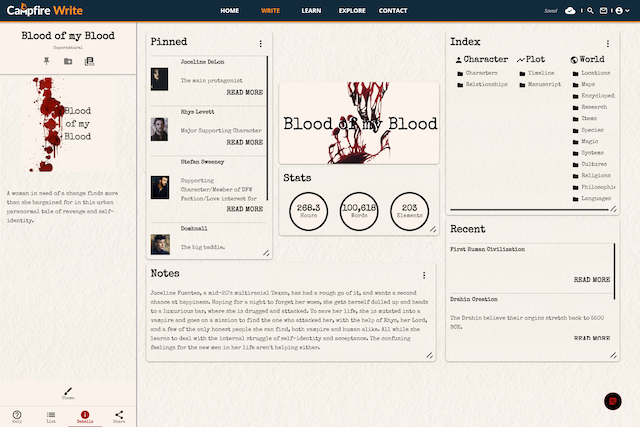Open the Magic folder in Index
Screen dimensions: 640x427
pyautogui.click(x=585, y=142)
